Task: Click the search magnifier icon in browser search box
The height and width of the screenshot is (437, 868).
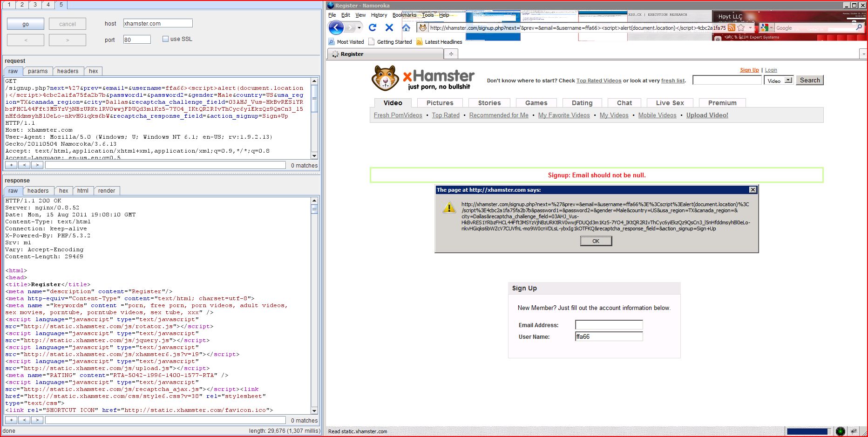Action: point(859,28)
